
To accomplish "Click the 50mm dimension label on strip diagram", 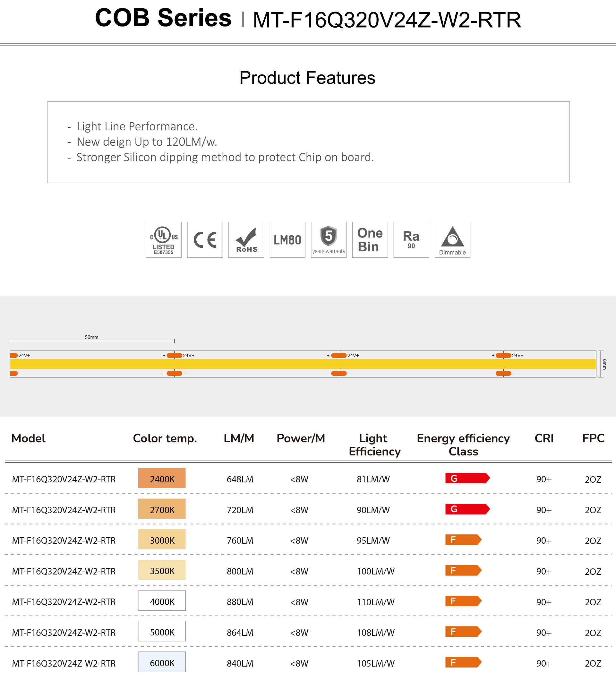I will [92, 337].
